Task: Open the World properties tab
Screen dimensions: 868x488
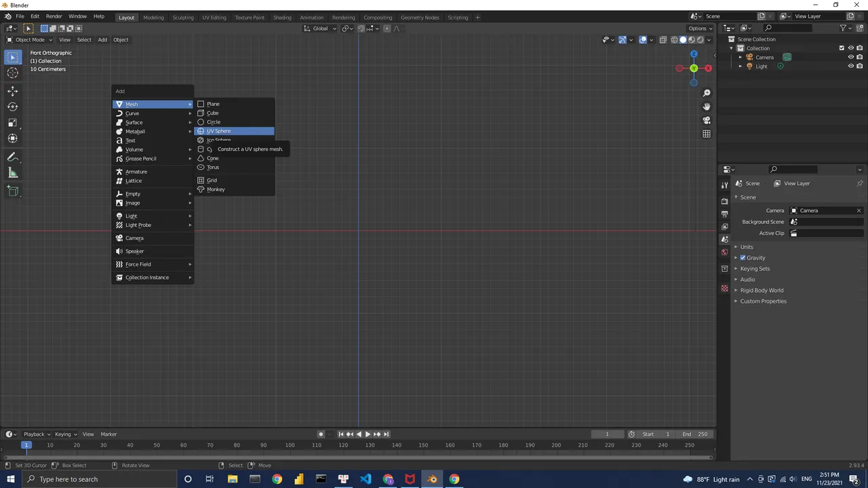Action: 724,252
